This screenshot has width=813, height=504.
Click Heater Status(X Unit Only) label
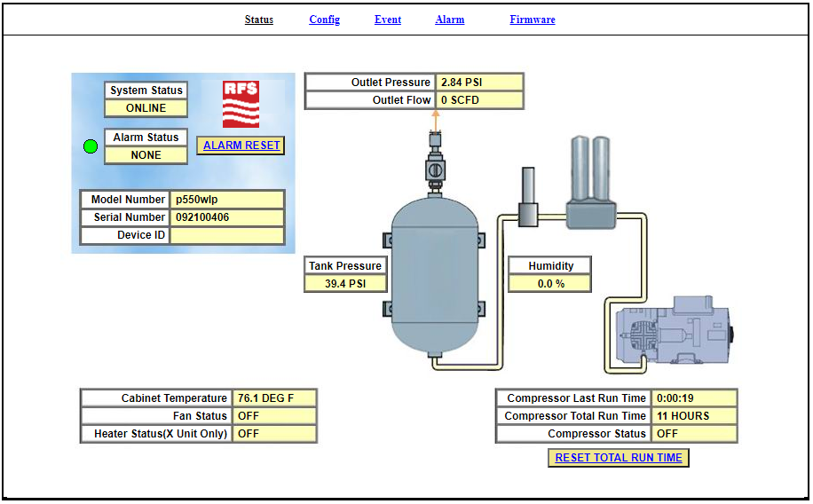156,434
